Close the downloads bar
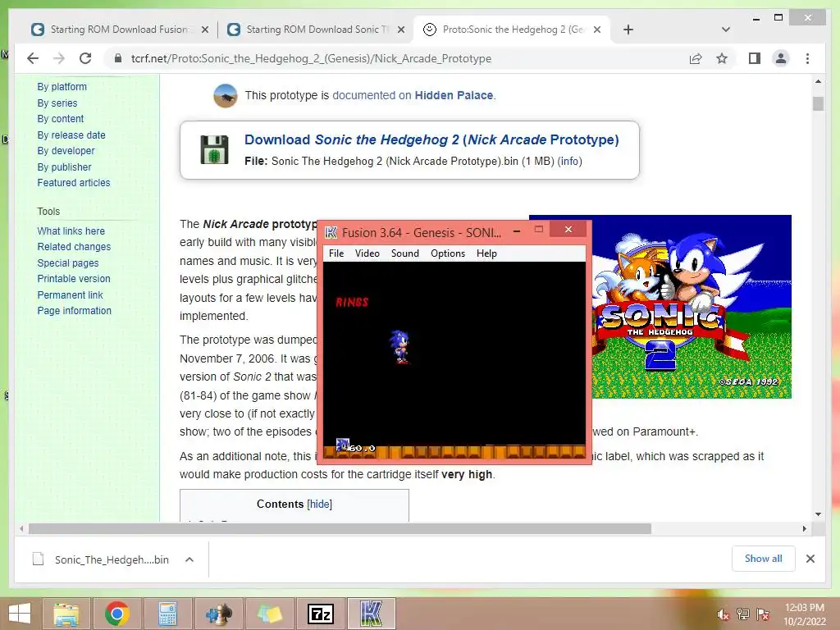 click(810, 559)
